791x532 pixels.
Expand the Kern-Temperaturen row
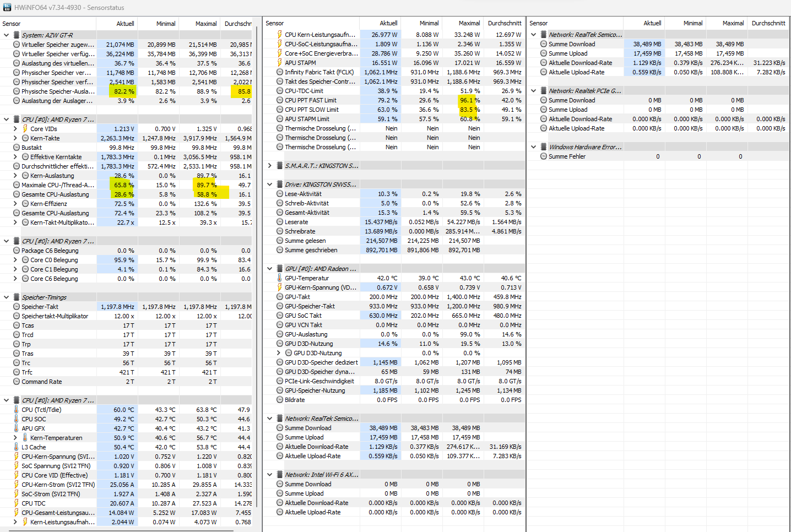click(15, 438)
